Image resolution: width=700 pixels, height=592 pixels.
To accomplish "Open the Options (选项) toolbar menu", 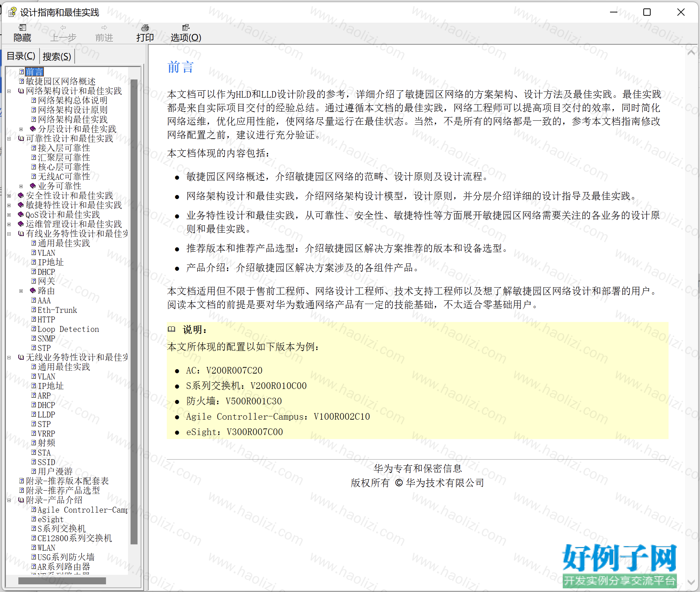I will (186, 33).
